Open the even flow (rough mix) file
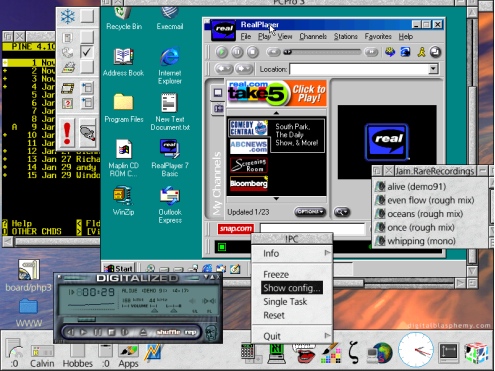The image size is (495, 371). pos(424,200)
